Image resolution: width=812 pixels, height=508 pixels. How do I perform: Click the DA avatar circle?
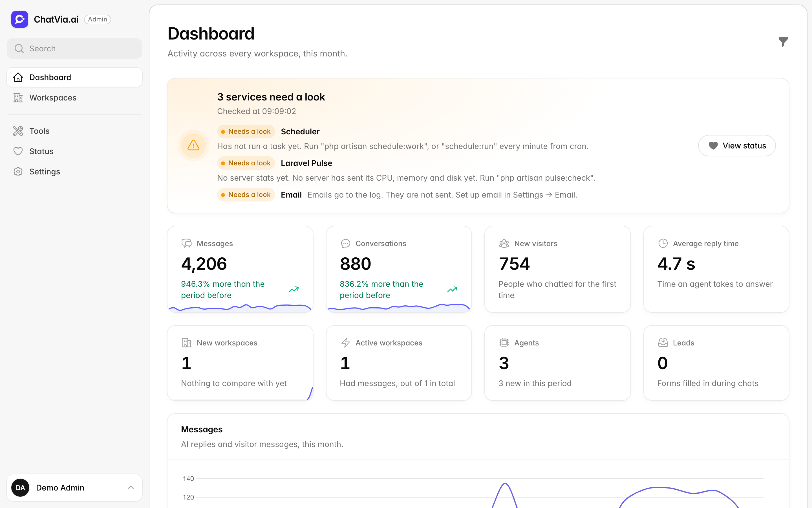pyautogui.click(x=20, y=487)
